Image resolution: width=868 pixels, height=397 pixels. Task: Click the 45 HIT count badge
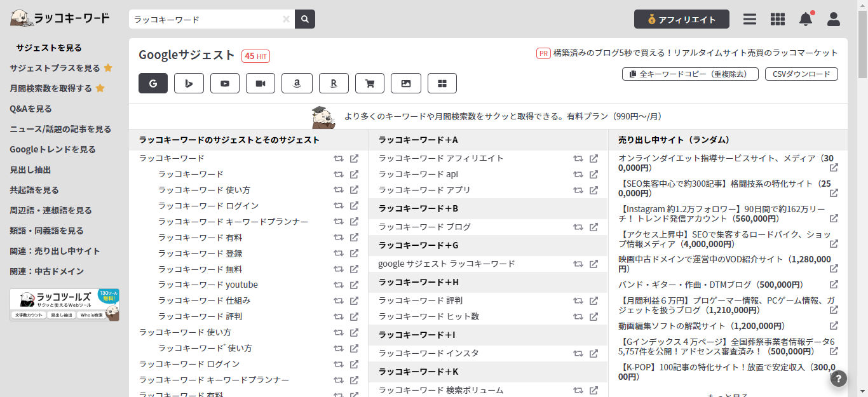[255, 56]
